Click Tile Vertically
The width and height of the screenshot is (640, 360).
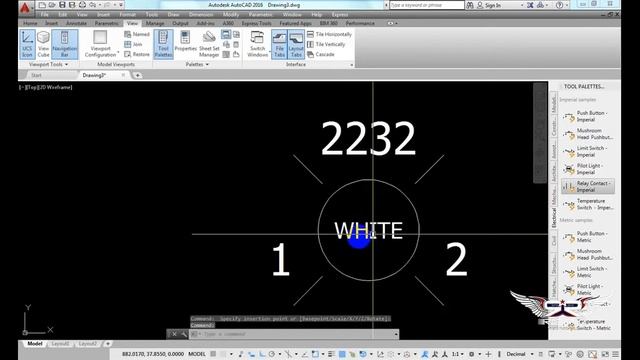point(326,44)
